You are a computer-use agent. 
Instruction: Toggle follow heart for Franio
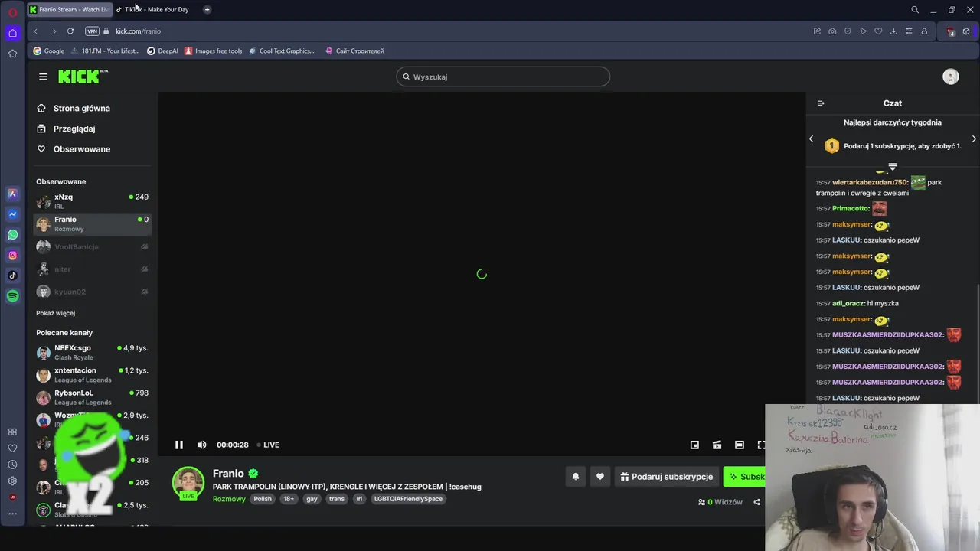600,477
